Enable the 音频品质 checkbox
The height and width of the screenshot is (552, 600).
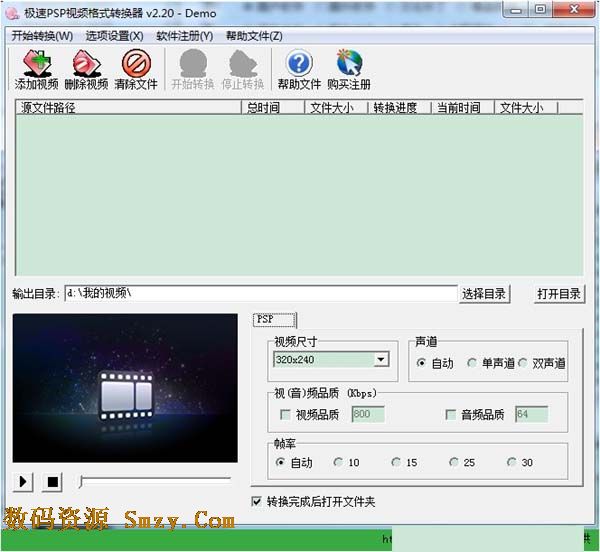click(x=450, y=414)
